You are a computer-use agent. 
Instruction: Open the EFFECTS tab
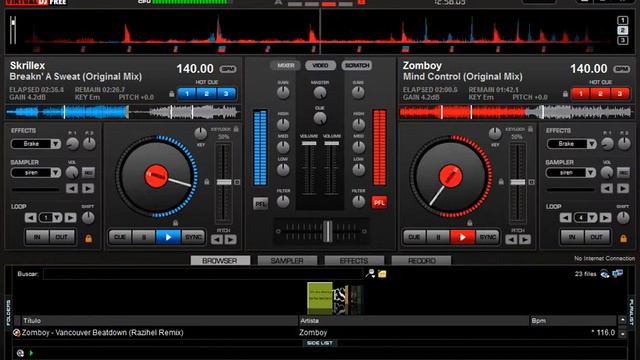[x=354, y=260]
